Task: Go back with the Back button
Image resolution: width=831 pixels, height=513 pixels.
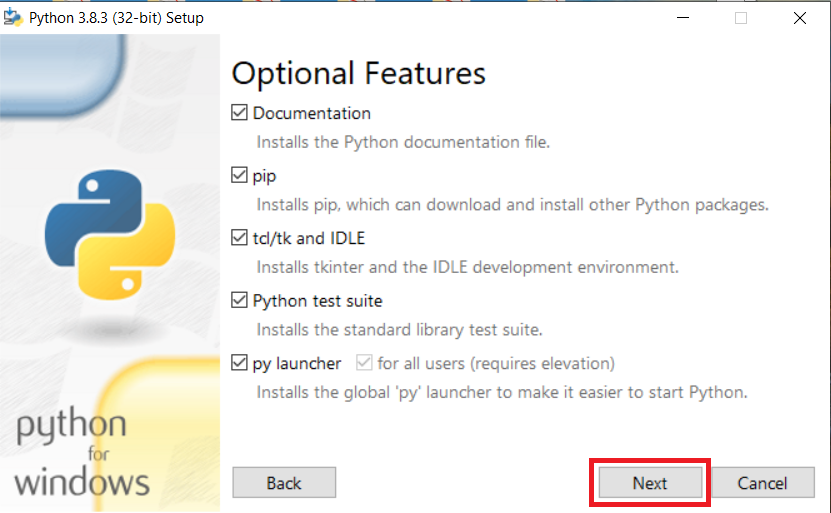Action: (x=284, y=483)
